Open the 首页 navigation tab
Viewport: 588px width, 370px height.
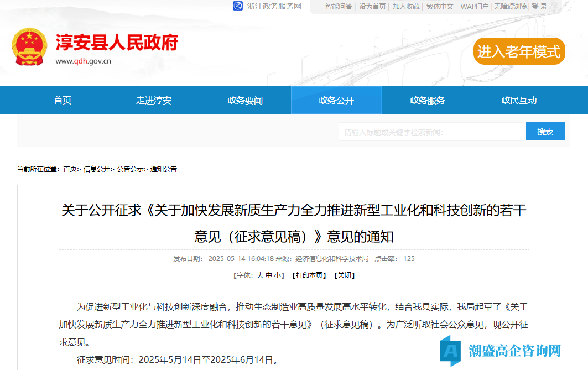(x=63, y=100)
